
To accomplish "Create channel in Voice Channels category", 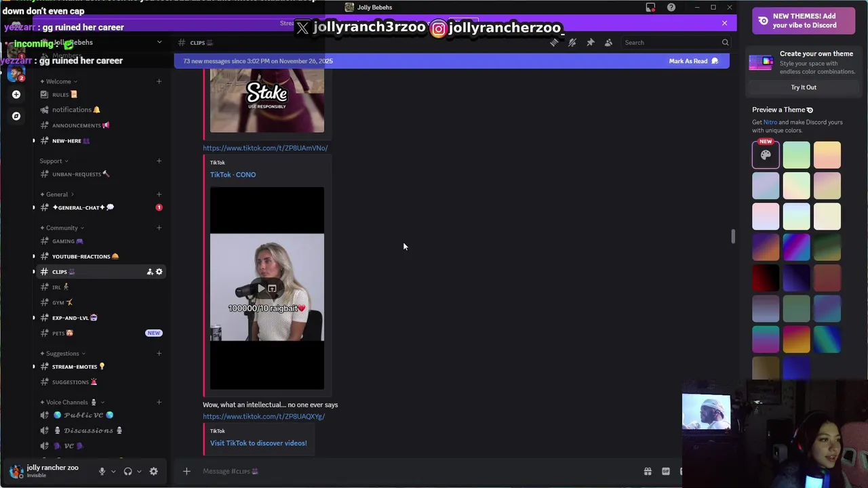I will (159, 403).
